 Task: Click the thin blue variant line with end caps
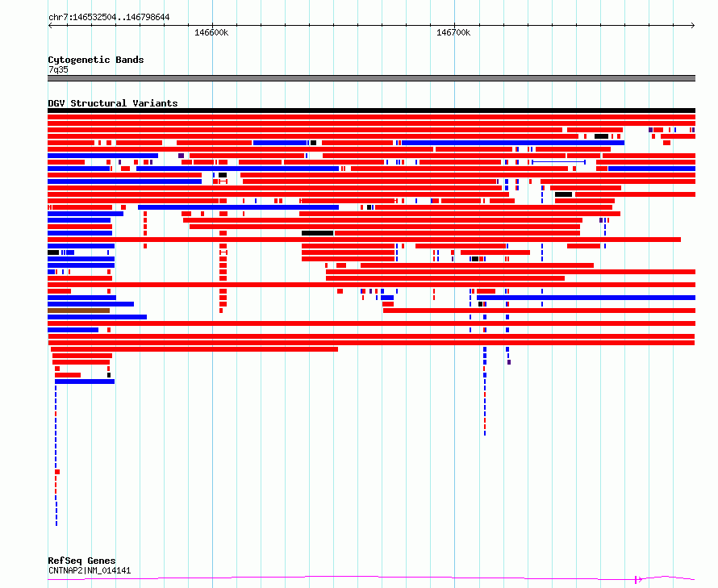(558, 162)
